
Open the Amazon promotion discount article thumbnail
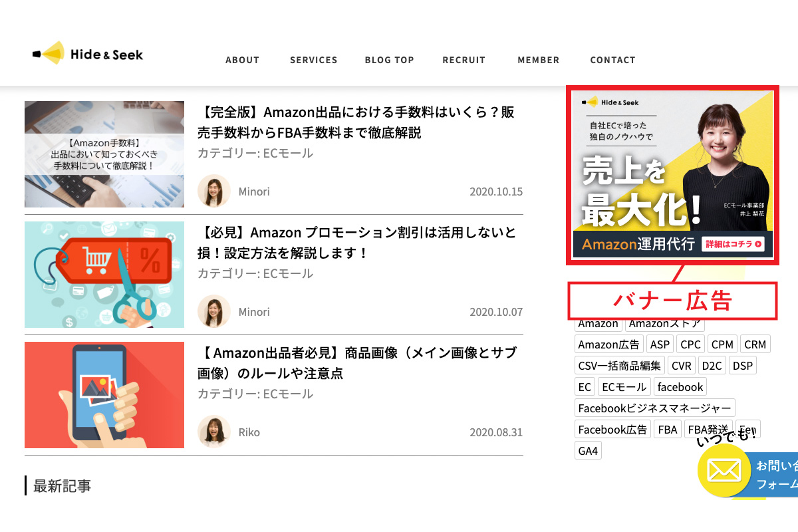coord(104,275)
